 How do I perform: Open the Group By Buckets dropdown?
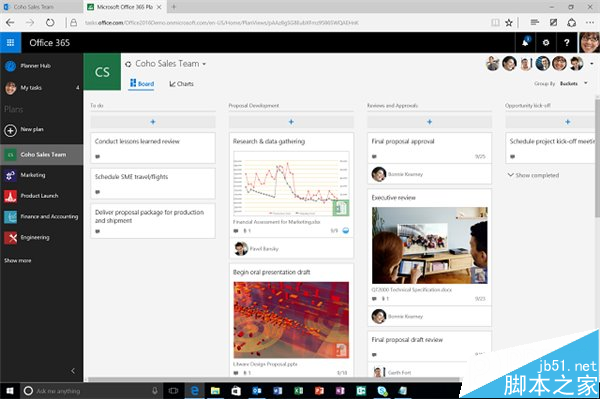pos(573,83)
